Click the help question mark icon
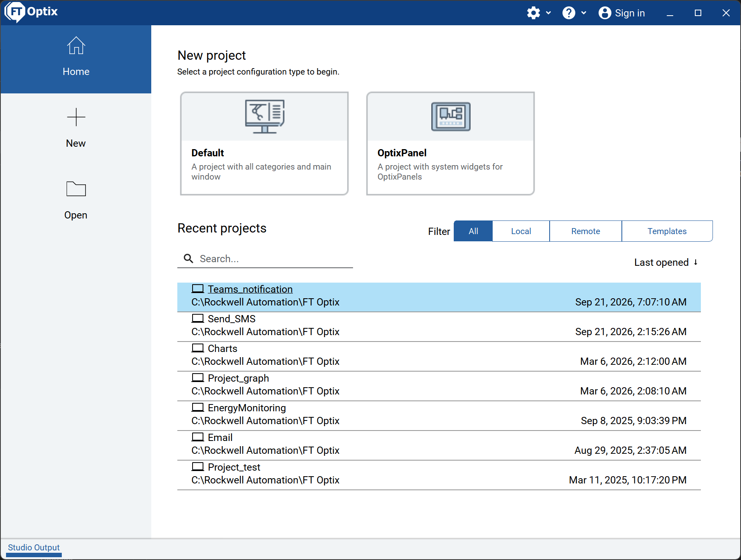 click(x=568, y=13)
